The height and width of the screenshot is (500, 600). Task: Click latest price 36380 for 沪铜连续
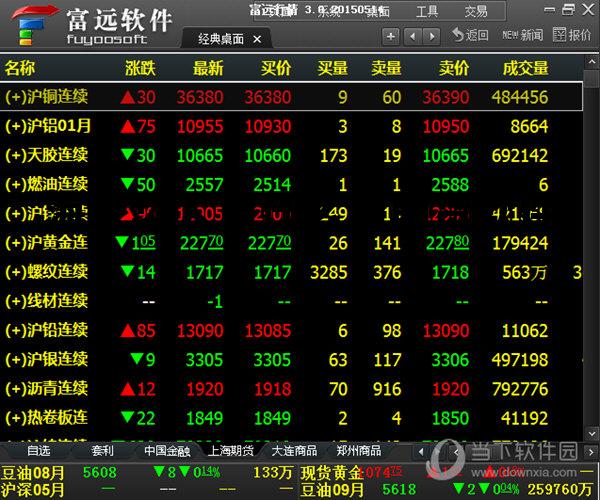[x=200, y=97]
